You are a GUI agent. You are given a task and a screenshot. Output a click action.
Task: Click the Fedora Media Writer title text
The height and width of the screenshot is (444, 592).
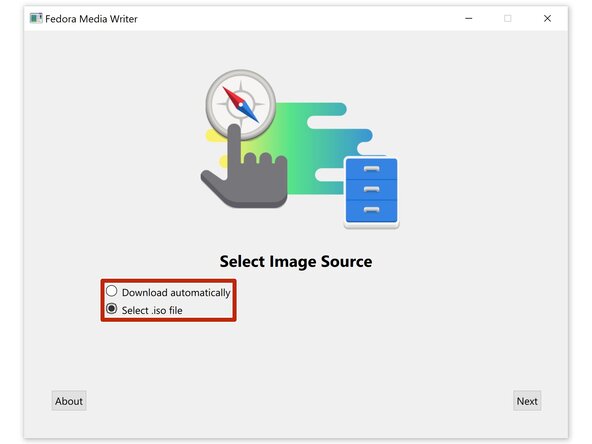91,19
